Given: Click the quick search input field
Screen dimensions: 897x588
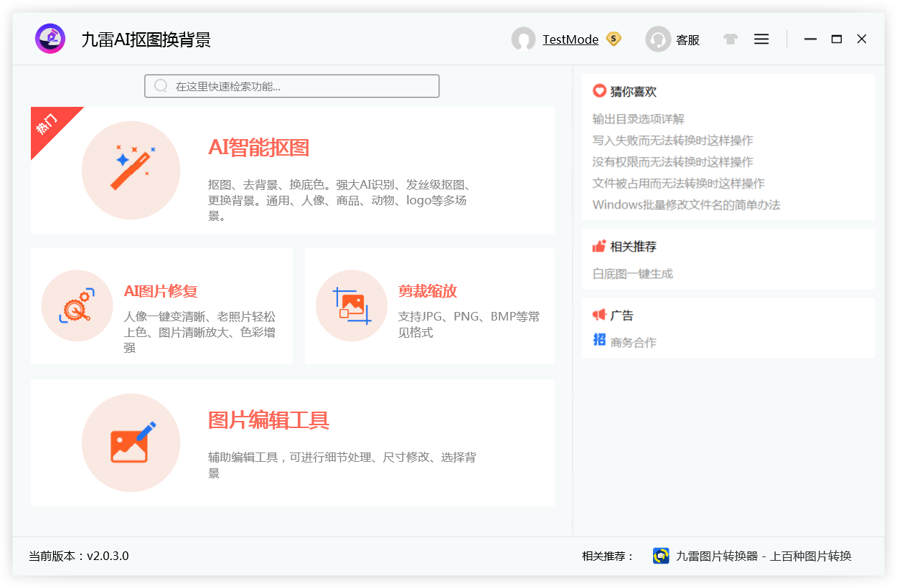Looking at the screenshot, I should pos(292,85).
